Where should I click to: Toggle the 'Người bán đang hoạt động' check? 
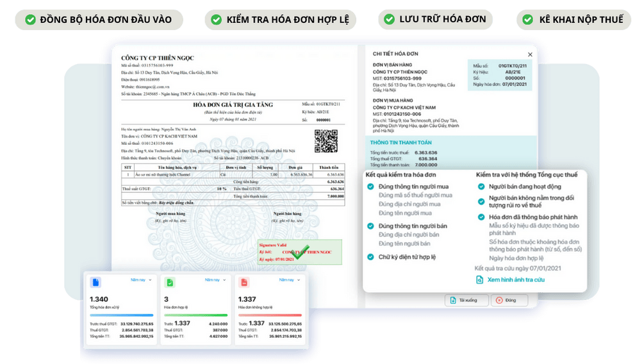[x=481, y=186]
